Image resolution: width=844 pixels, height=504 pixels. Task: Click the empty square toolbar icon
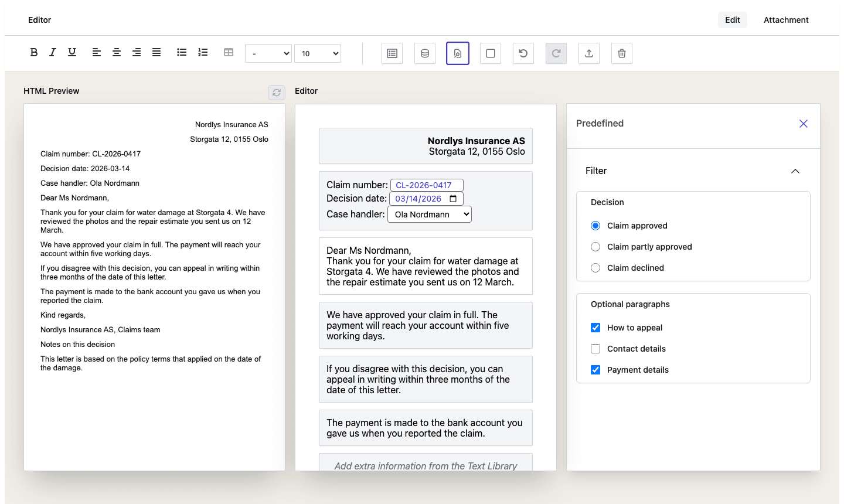[x=491, y=53]
